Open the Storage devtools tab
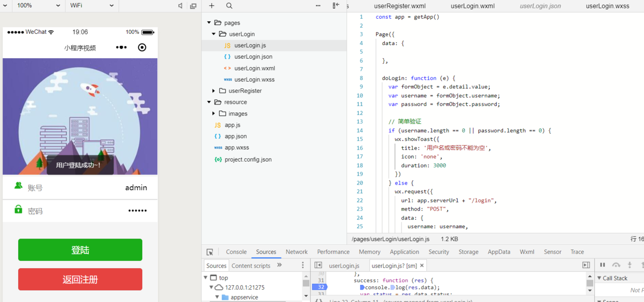Viewport: 644px width, 302px height. pyautogui.click(x=468, y=252)
